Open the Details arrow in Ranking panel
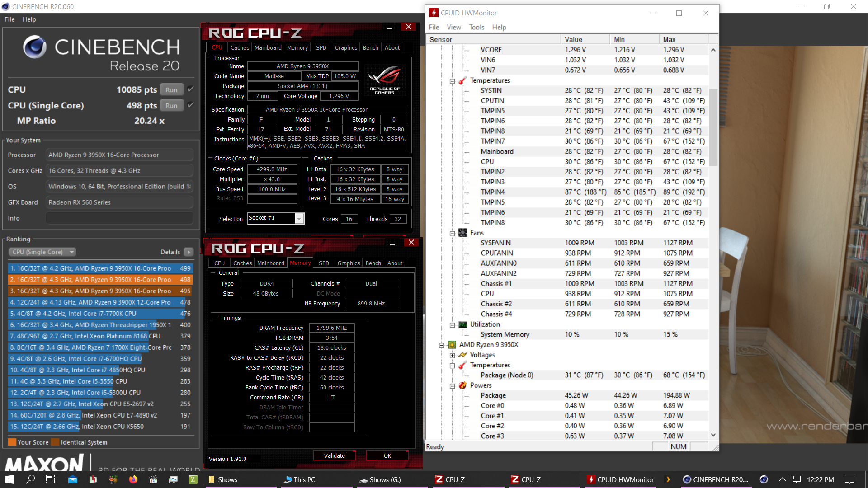868x488 pixels. (x=189, y=252)
